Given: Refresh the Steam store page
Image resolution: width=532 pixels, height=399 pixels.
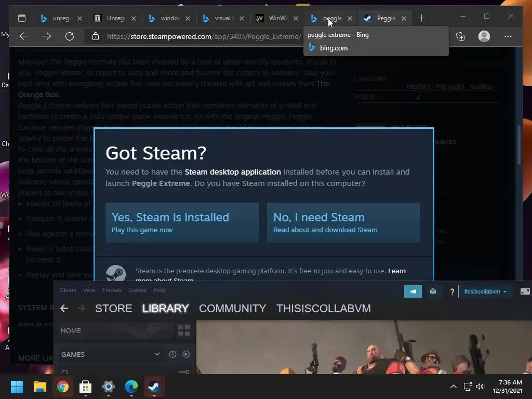Looking at the screenshot, I should 70,36.
